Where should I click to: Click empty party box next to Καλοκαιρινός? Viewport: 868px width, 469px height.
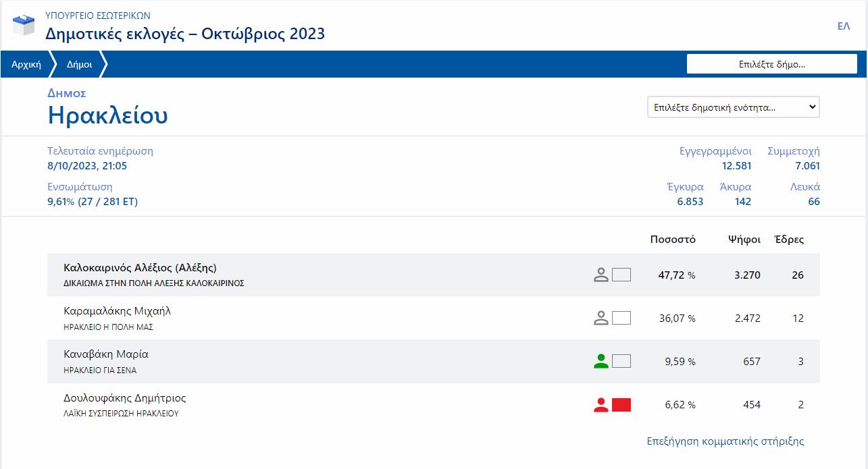(x=621, y=275)
